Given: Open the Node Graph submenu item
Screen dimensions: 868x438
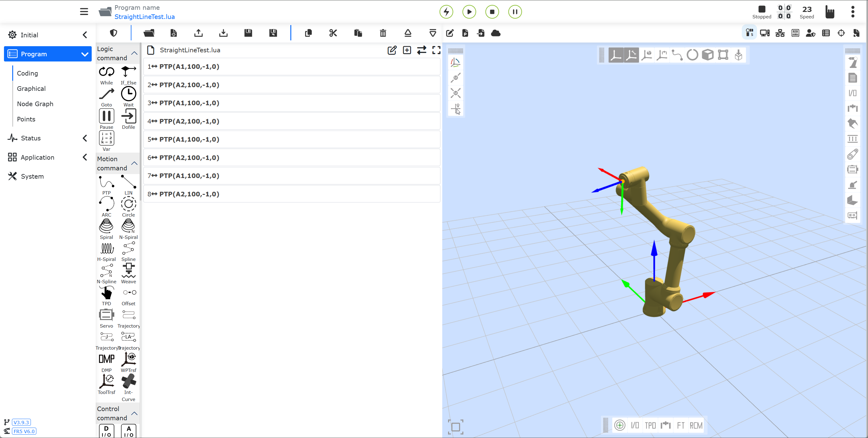Looking at the screenshot, I should pyautogui.click(x=35, y=104).
